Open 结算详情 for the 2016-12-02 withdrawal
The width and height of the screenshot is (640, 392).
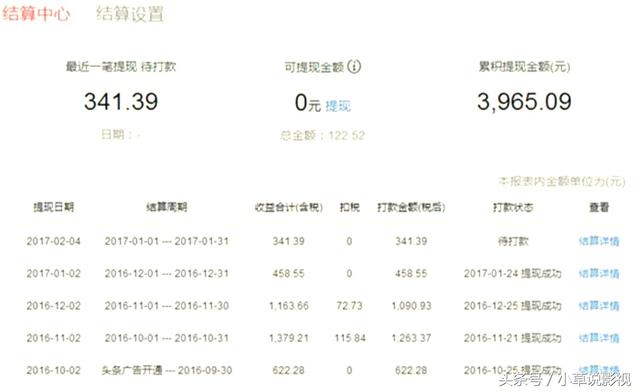tap(599, 306)
